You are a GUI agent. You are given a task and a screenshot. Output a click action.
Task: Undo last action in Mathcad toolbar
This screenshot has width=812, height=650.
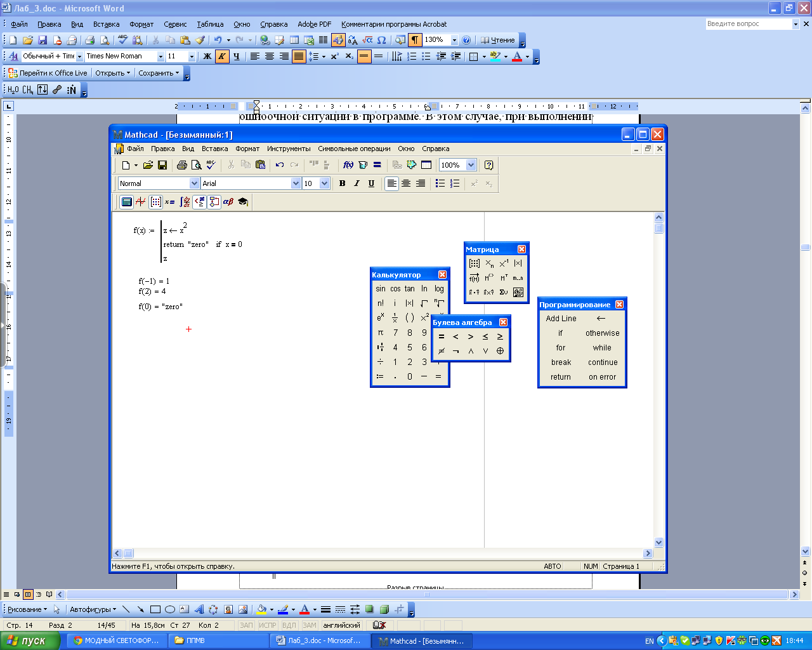(x=280, y=165)
